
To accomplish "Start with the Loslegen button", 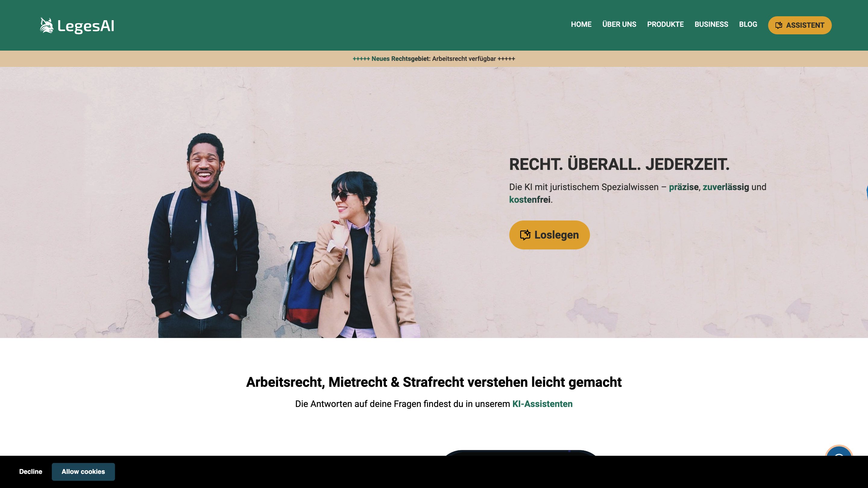I will pyautogui.click(x=549, y=235).
